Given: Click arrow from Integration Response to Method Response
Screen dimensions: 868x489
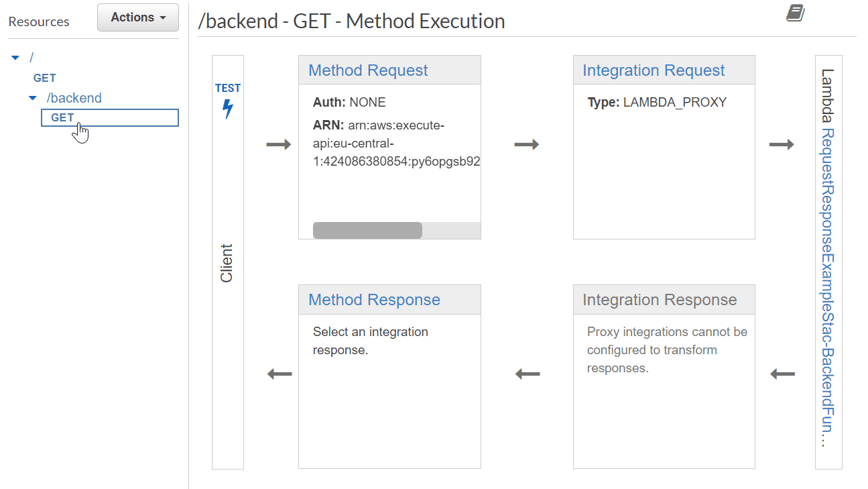Looking at the screenshot, I should [528, 374].
